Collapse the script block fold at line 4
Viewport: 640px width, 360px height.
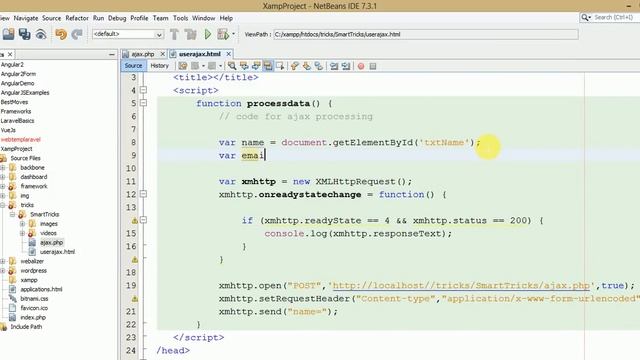pos(143,90)
